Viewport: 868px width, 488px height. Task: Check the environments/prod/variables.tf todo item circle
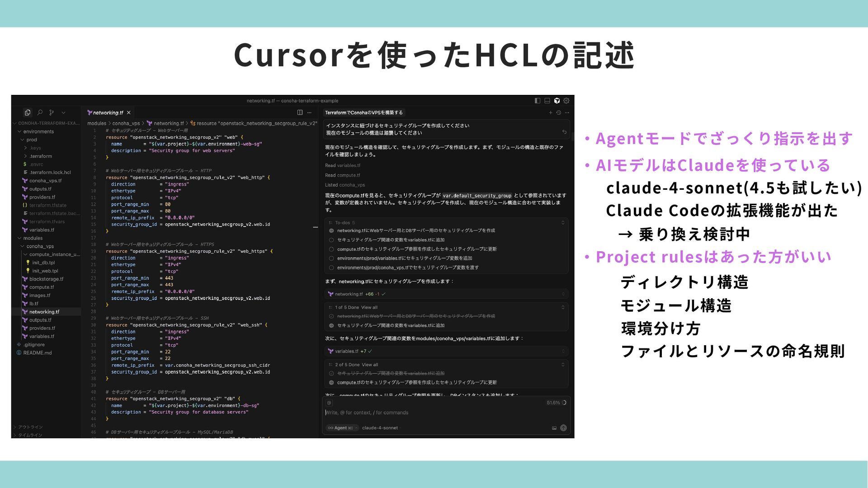[x=331, y=258]
